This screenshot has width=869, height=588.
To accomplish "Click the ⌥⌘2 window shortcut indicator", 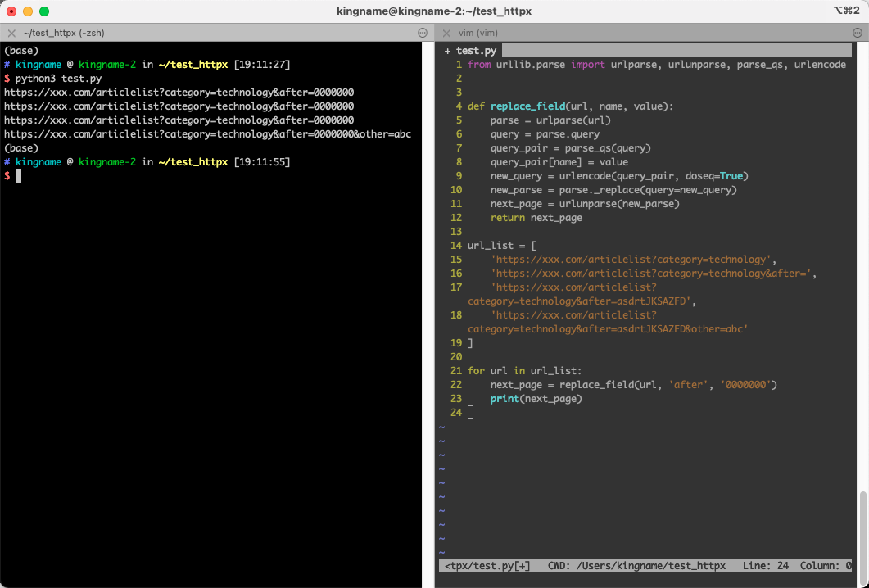I will [846, 11].
